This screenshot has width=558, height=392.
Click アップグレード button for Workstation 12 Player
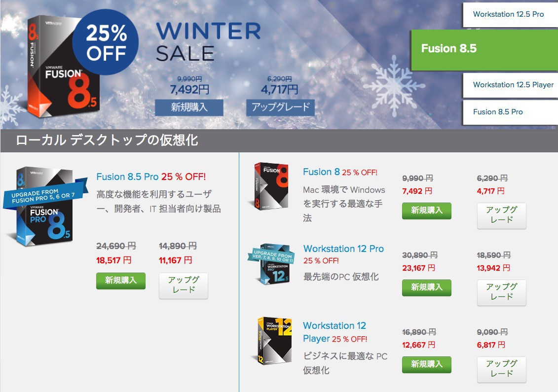tap(501, 369)
